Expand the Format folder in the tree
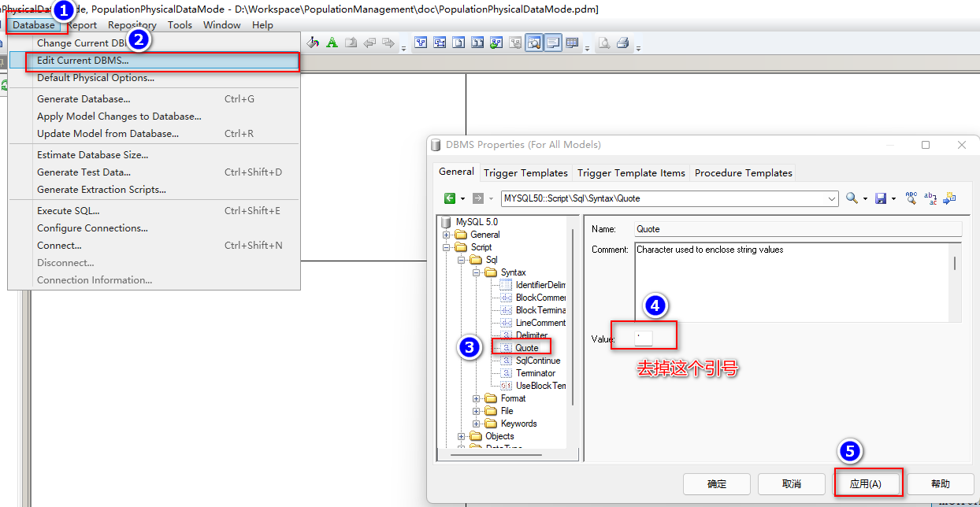Viewport: 980px width, 507px height. [x=476, y=398]
